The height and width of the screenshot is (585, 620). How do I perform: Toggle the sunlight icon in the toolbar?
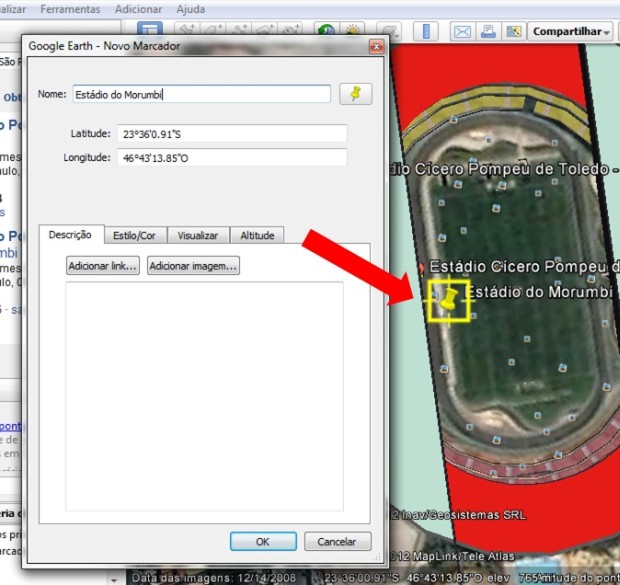[x=352, y=29]
